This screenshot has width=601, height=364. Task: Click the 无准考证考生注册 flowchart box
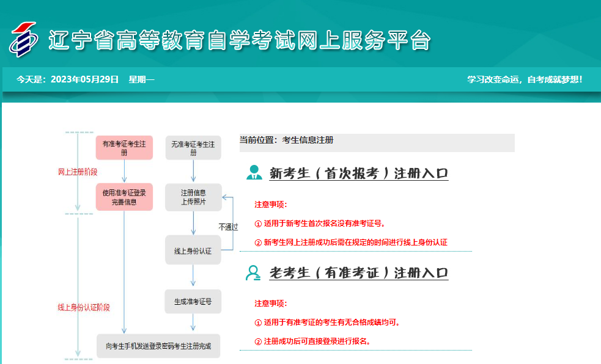coord(193,148)
